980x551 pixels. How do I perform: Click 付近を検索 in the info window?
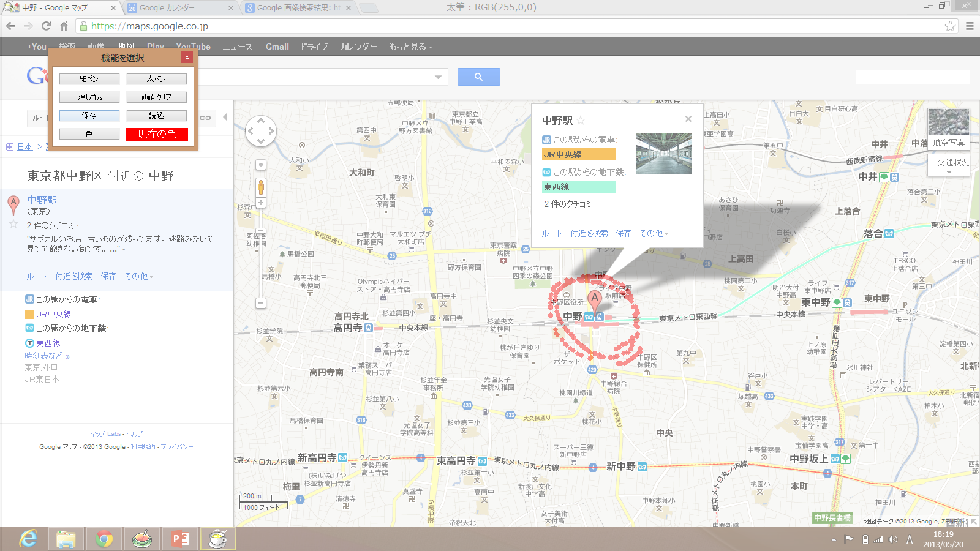pos(589,233)
